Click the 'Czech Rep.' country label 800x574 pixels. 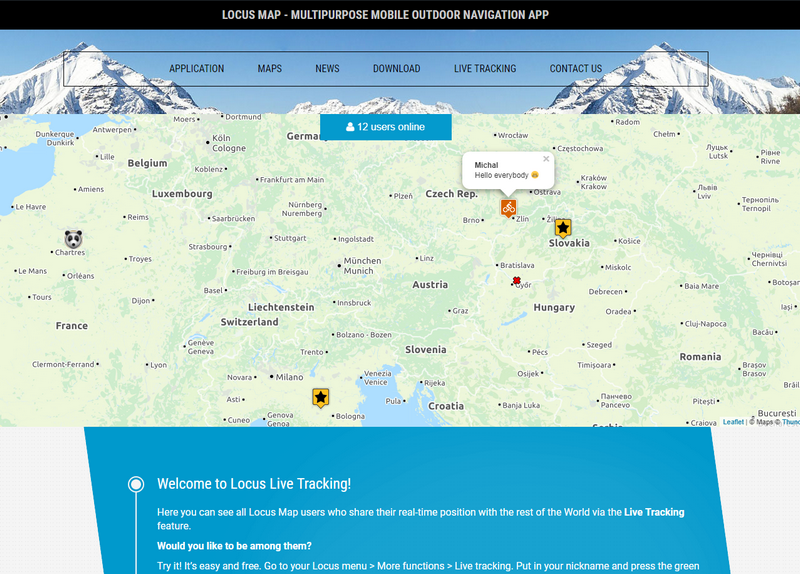point(452,194)
